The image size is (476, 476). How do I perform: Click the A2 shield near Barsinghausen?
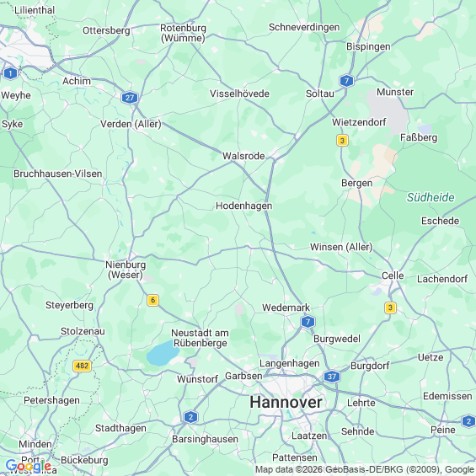190,417
